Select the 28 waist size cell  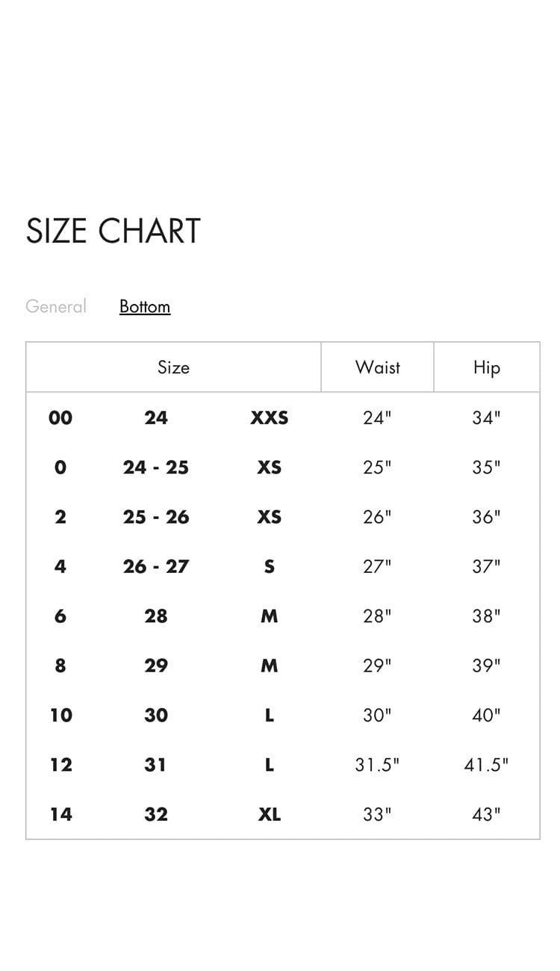click(x=155, y=615)
